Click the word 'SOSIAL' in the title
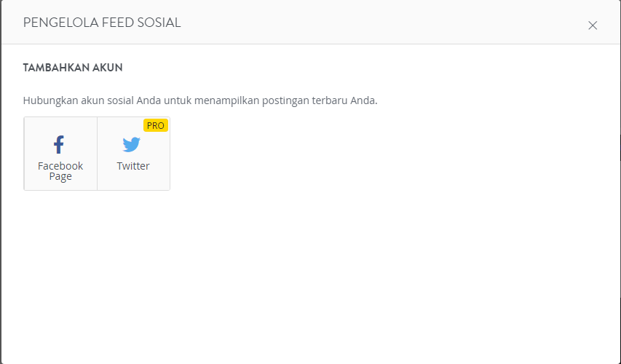The image size is (621, 364). point(159,23)
